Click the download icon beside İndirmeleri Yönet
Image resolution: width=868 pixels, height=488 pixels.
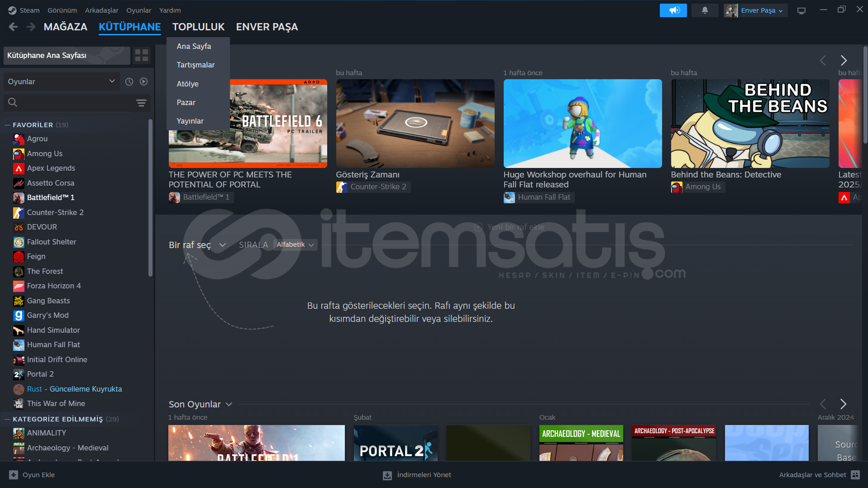(387, 475)
